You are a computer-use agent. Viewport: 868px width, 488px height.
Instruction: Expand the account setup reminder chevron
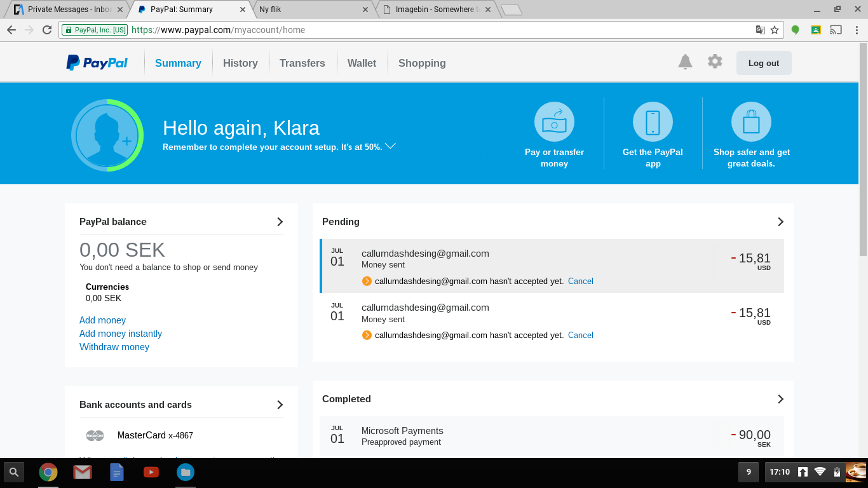pos(390,146)
